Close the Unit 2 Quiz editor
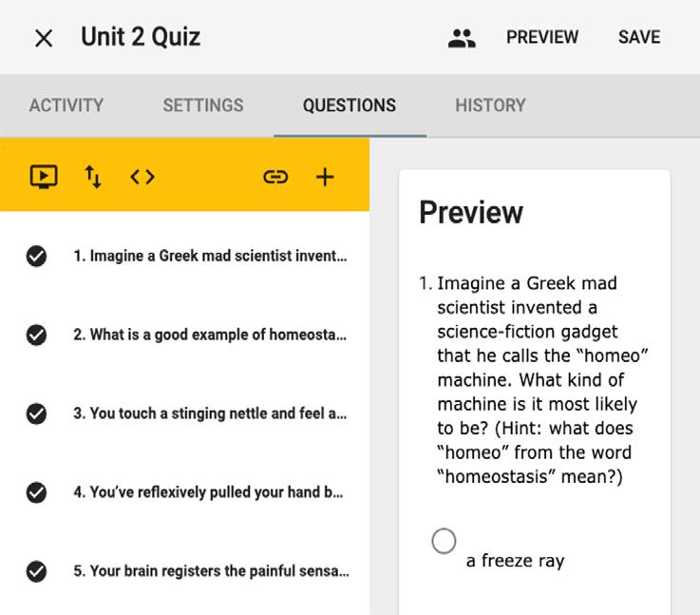Screen dimensions: 700x615 (x=44, y=38)
